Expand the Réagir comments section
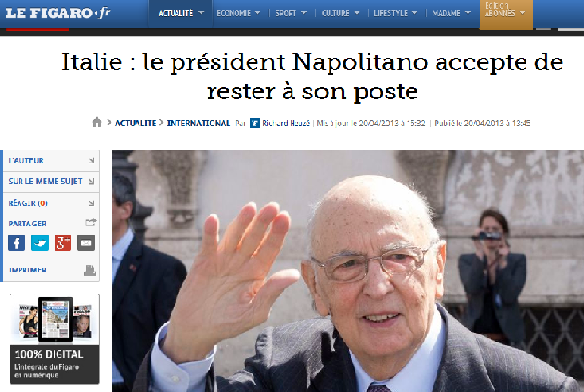The image size is (584, 392). click(x=51, y=203)
